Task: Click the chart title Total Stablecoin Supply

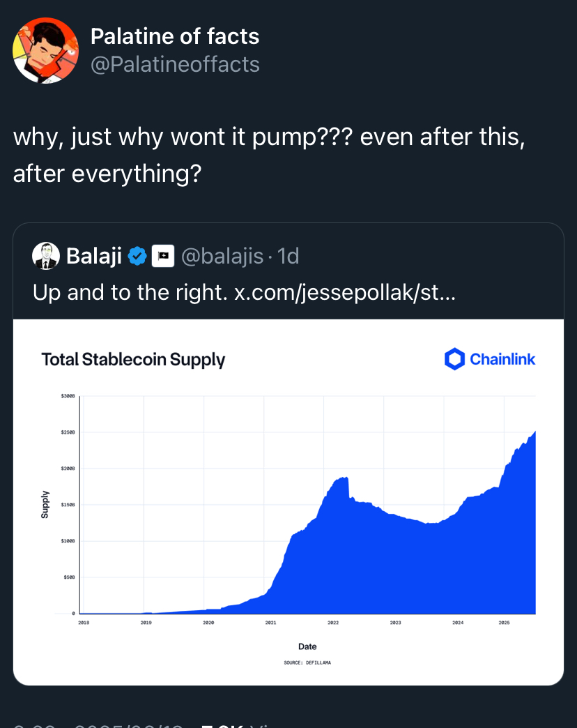Action: pos(133,360)
